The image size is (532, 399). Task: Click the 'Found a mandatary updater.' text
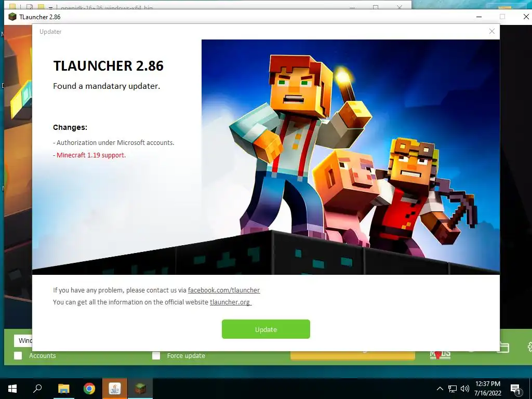coord(107,86)
